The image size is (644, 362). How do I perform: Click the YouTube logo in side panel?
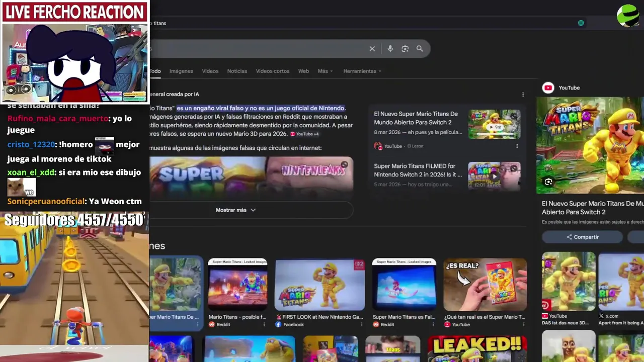coord(548,88)
